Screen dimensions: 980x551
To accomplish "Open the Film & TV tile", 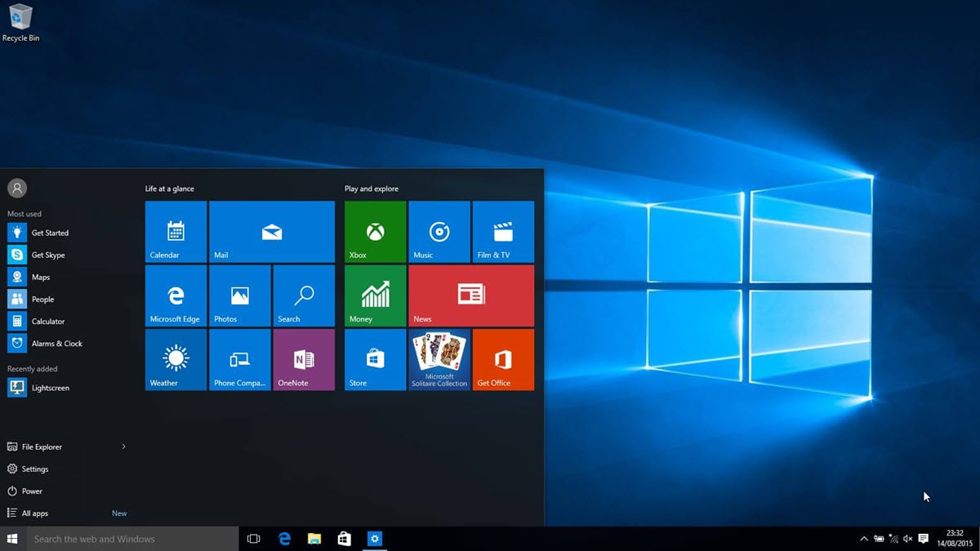I will [503, 232].
